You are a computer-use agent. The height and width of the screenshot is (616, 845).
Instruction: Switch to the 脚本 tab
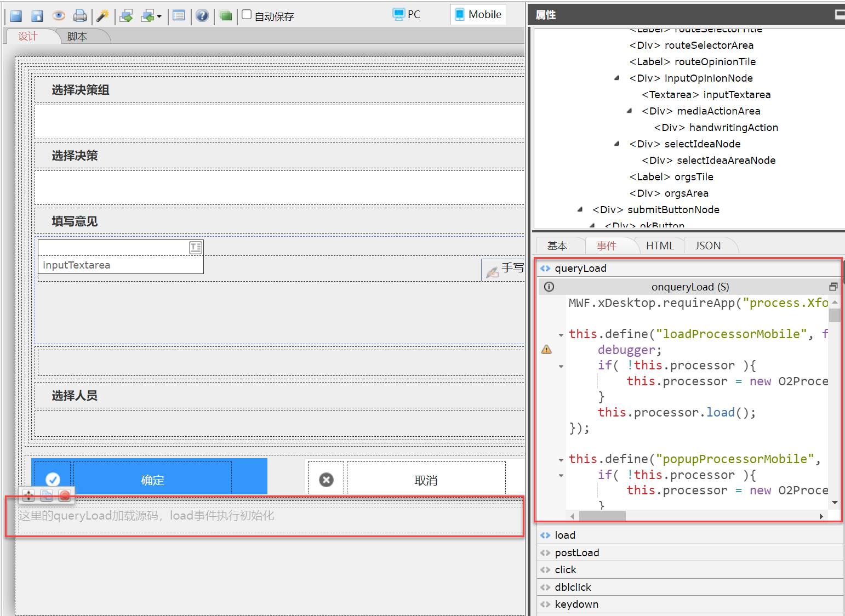pyautogui.click(x=77, y=37)
